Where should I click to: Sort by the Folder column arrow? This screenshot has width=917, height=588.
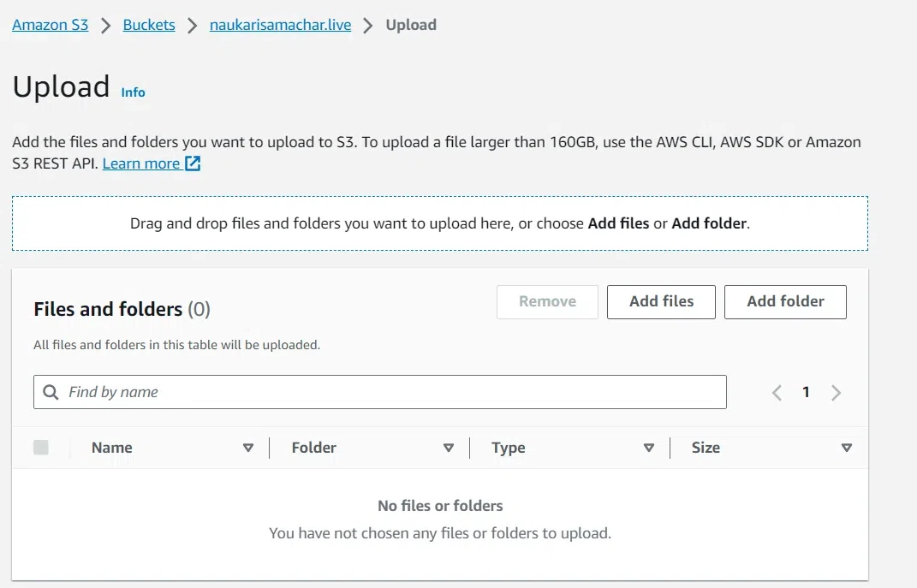pyautogui.click(x=448, y=448)
